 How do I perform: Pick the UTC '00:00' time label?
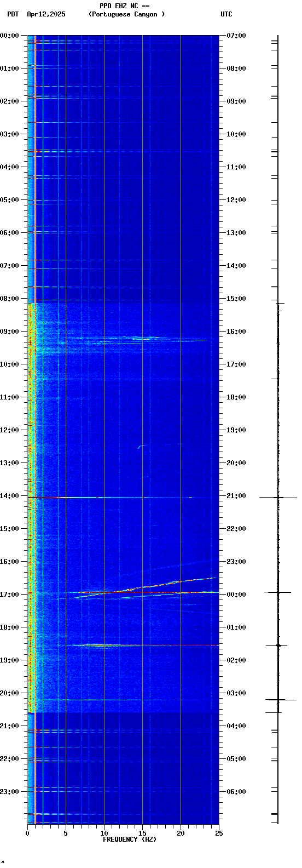(236, 595)
